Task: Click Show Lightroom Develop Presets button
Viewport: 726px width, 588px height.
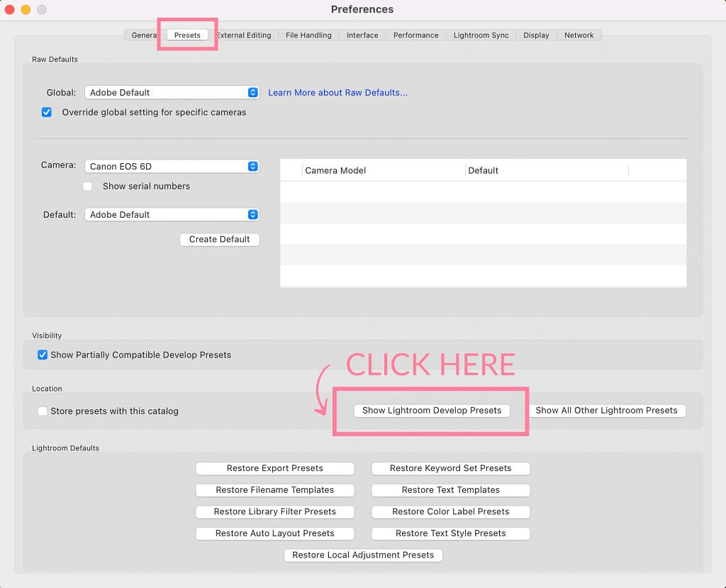Action: tap(432, 411)
